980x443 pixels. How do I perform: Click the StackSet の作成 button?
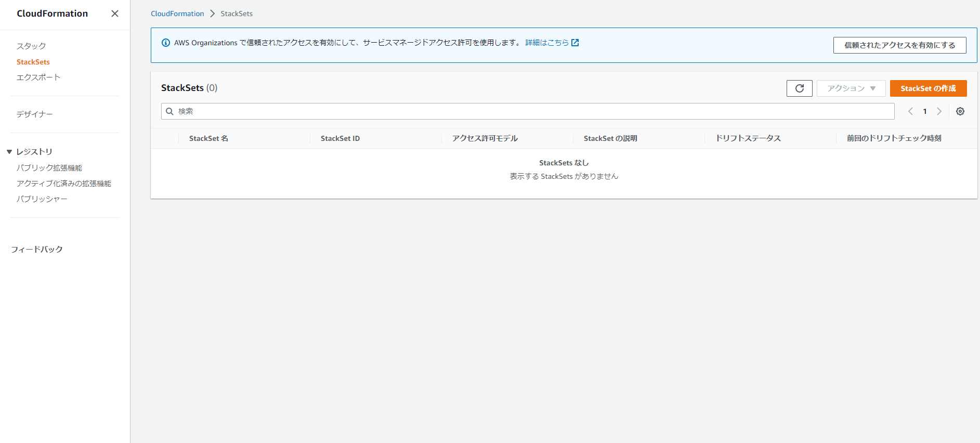[x=928, y=88]
